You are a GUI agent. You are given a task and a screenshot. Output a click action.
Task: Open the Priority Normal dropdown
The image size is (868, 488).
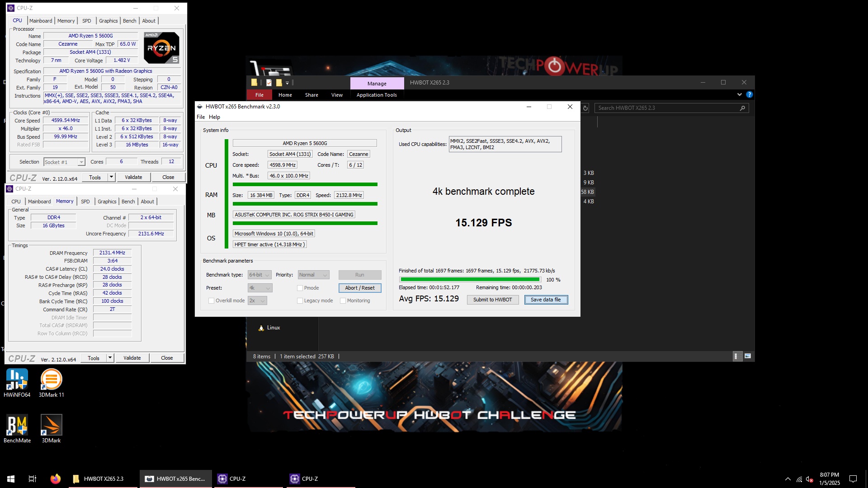[x=313, y=275]
